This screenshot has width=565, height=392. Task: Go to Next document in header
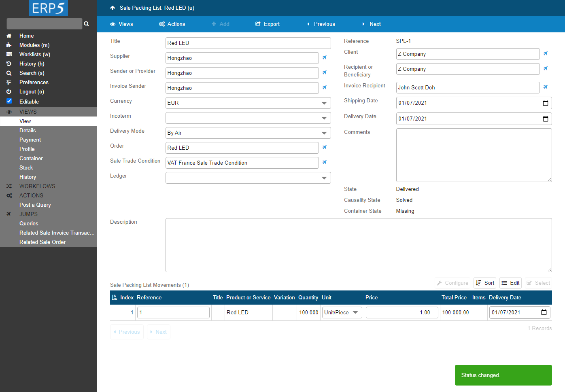click(372, 24)
